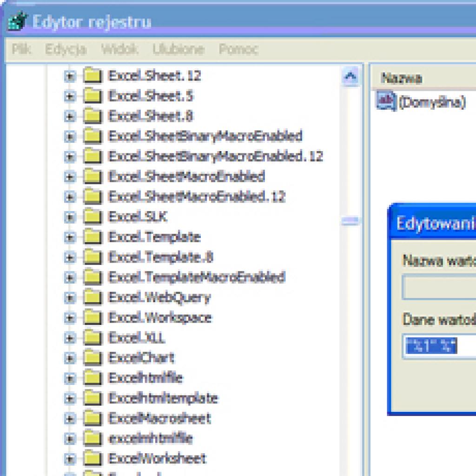Expand the Excel.SheetMacroEnabled key
The image size is (476, 476).
(x=70, y=177)
